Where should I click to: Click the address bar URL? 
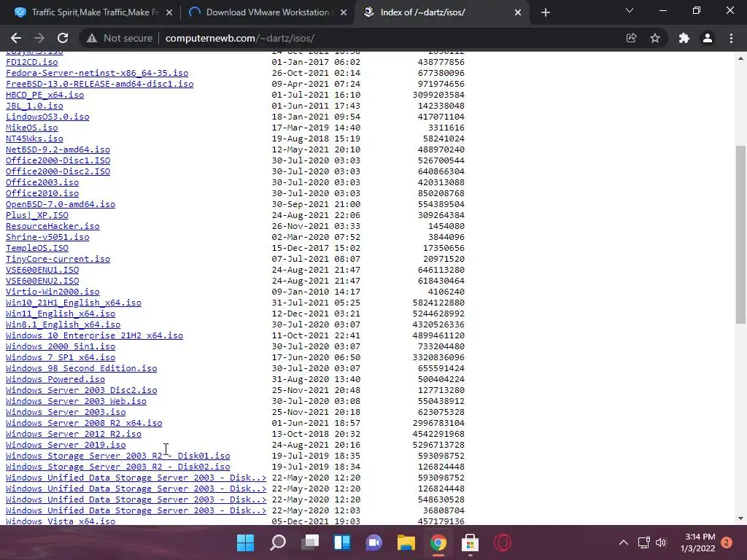click(x=239, y=38)
